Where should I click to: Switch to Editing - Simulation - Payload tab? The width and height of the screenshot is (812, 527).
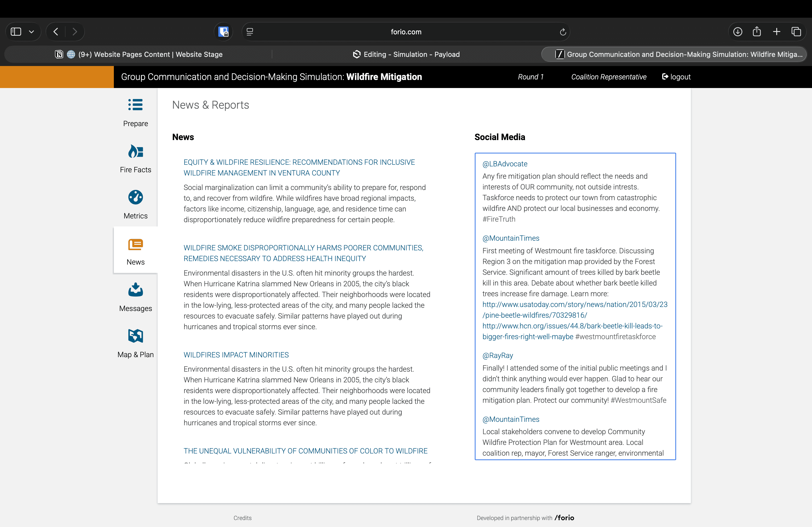tap(406, 54)
